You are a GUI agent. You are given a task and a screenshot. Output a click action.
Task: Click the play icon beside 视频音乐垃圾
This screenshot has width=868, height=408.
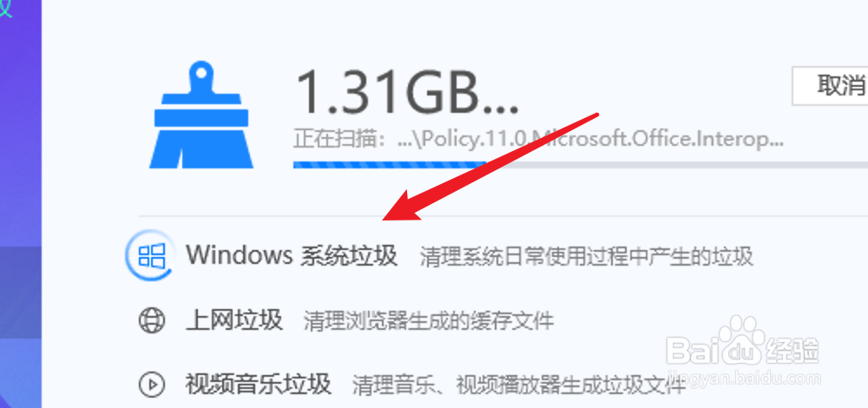(152, 383)
